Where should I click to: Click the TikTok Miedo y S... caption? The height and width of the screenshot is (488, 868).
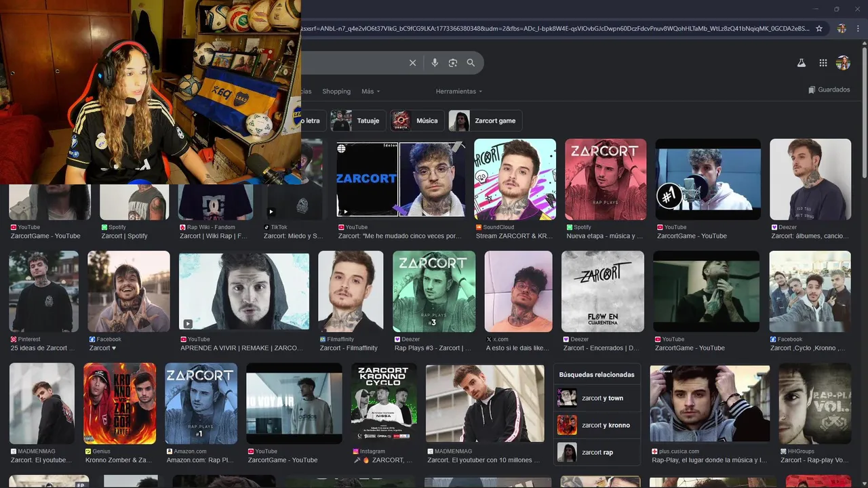pos(294,236)
